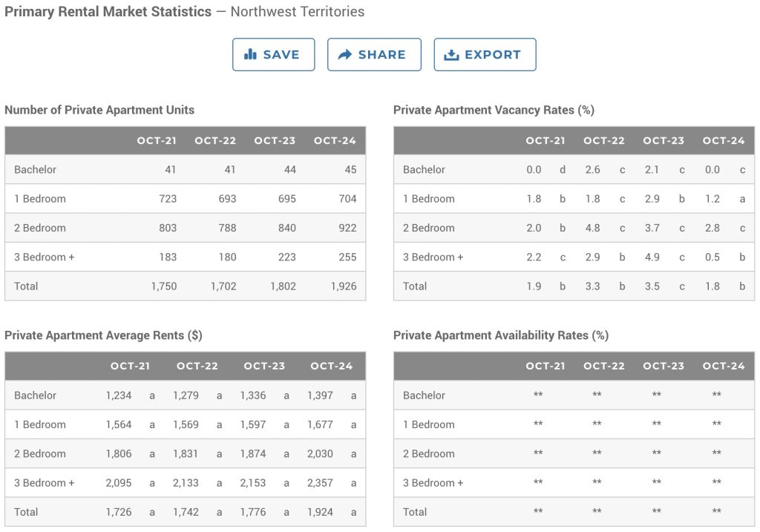The image size is (760, 532).
Task: Click OCT-23 header in Availability Rates table
Action: point(664,366)
